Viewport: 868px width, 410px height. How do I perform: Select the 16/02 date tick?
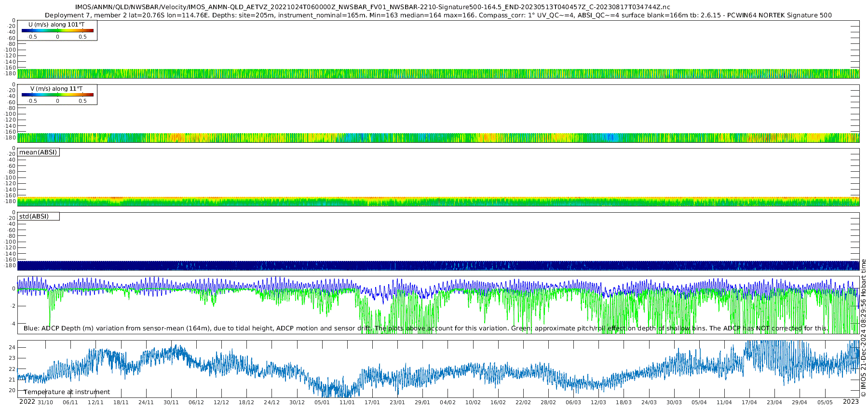coord(498,402)
